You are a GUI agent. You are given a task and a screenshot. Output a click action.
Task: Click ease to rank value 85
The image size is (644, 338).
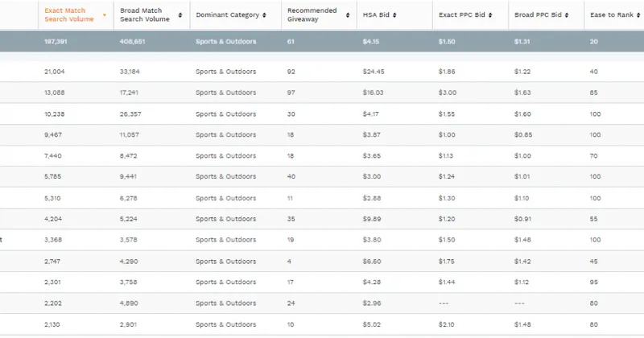[593, 93]
